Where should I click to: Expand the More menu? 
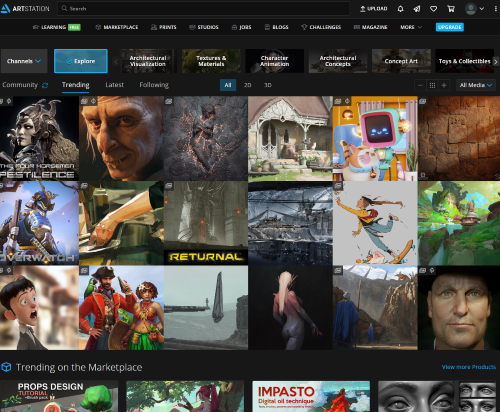pos(411,27)
